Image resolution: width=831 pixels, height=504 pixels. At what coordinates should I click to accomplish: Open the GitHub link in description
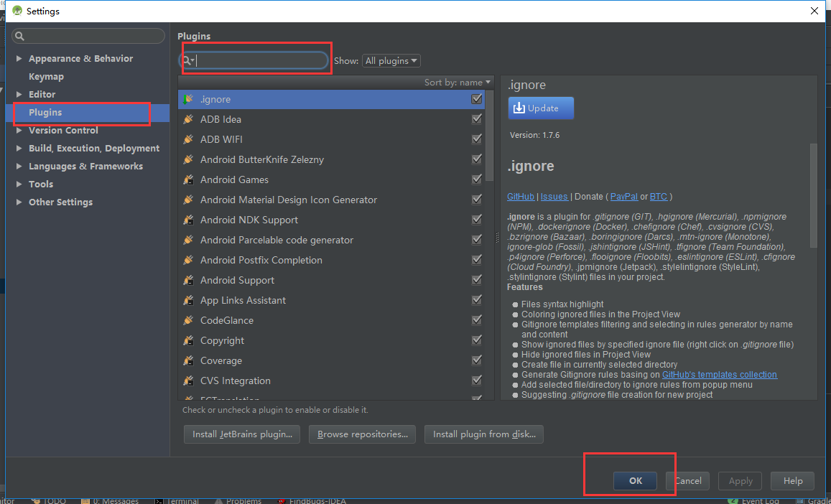[521, 197]
